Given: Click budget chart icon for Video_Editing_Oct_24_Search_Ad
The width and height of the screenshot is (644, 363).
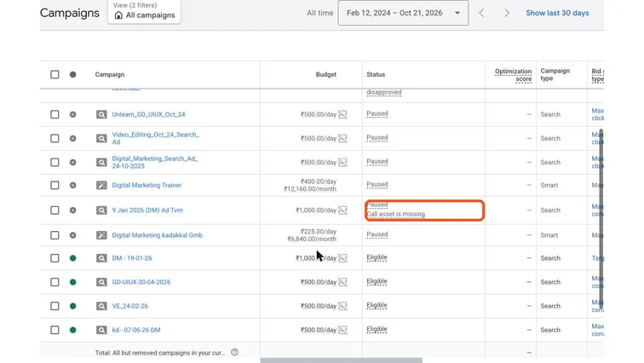Looking at the screenshot, I should coord(343,138).
